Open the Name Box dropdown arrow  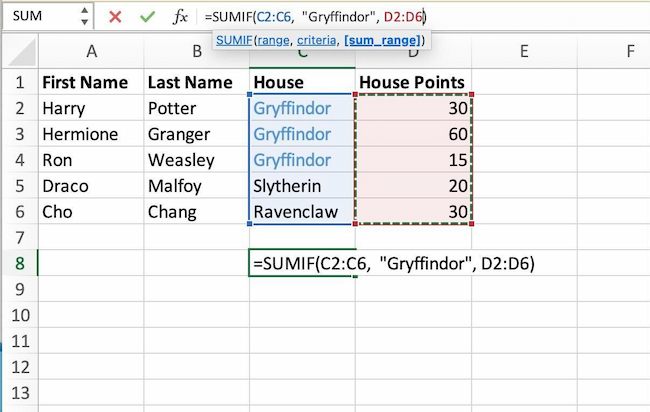point(84,17)
